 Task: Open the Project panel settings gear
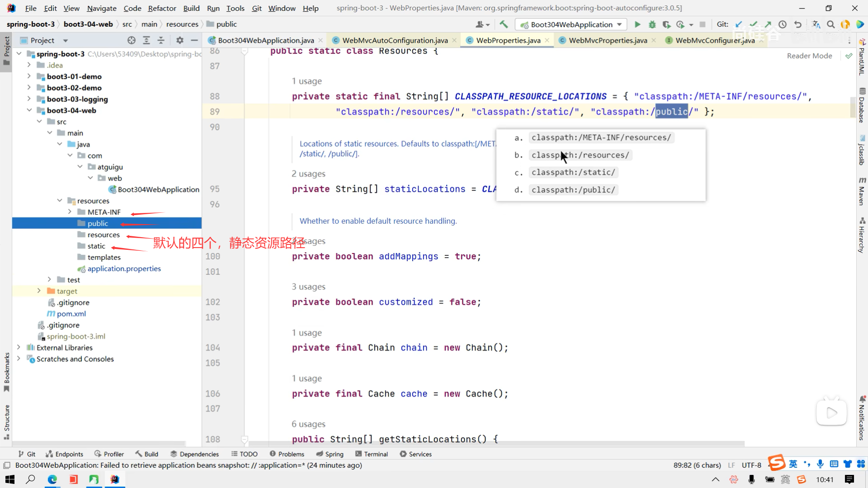click(x=179, y=40)
